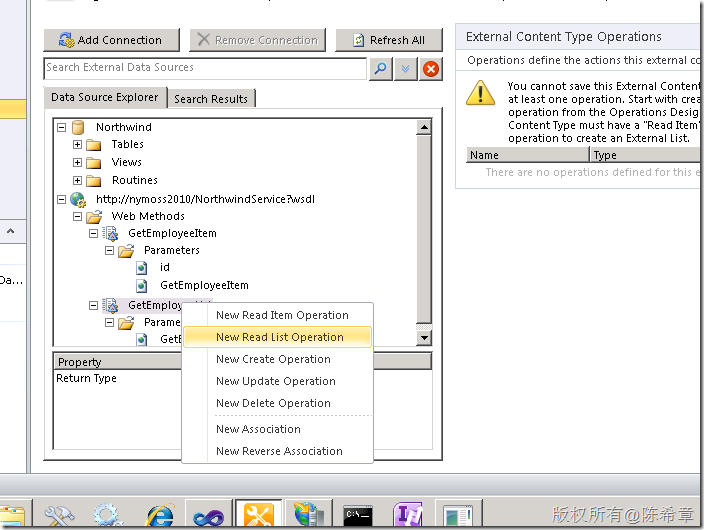Click the Add Connection button

point(111,40)
